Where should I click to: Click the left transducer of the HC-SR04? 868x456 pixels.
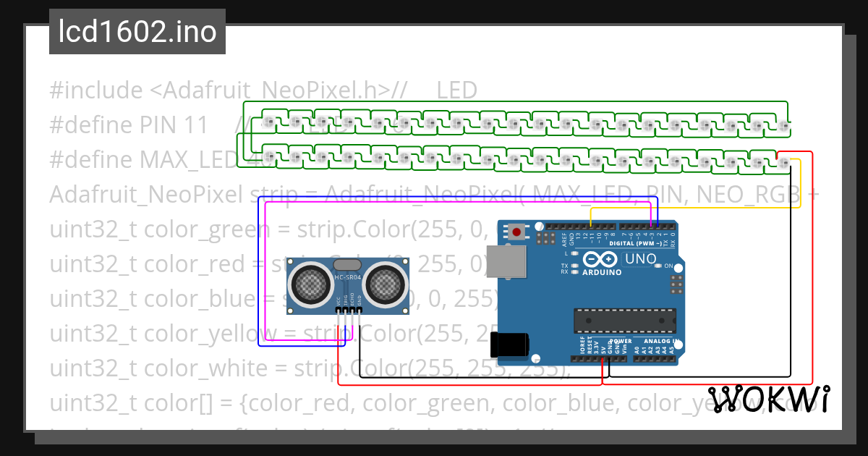tap(310, 284)
